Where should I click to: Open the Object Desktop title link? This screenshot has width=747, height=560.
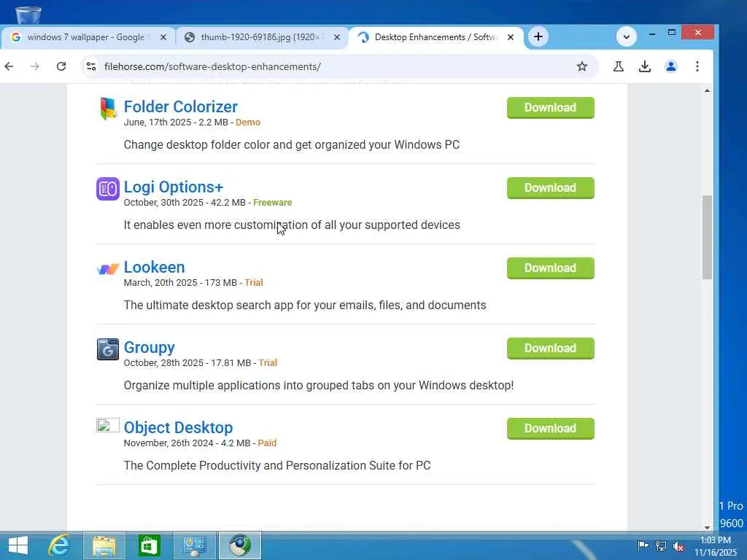pyautogui.click(x=178, y=427)
